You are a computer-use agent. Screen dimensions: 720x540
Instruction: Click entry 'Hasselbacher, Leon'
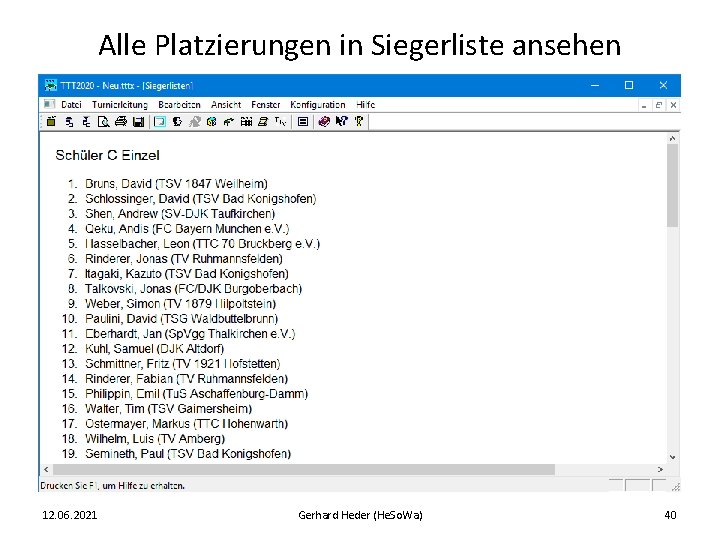coord(202,244)
